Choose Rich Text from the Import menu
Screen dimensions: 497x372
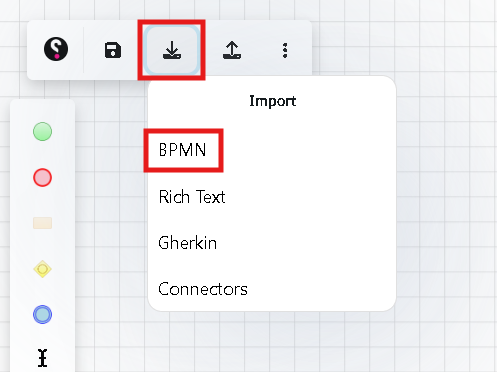(x=192, y=197)
